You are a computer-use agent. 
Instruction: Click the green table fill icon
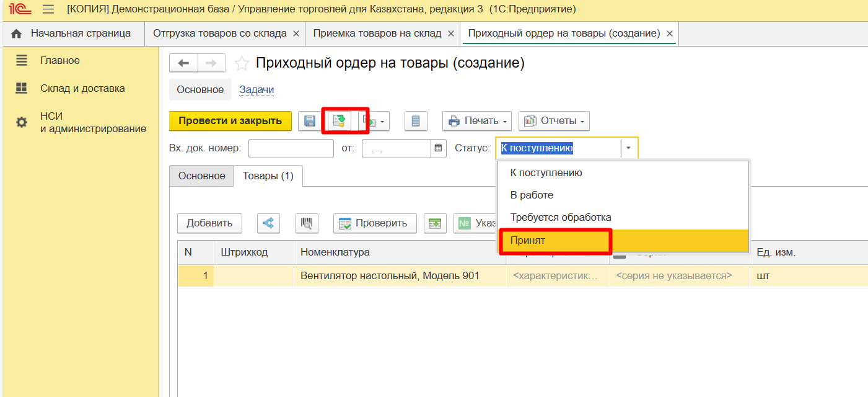click(435, 223)
